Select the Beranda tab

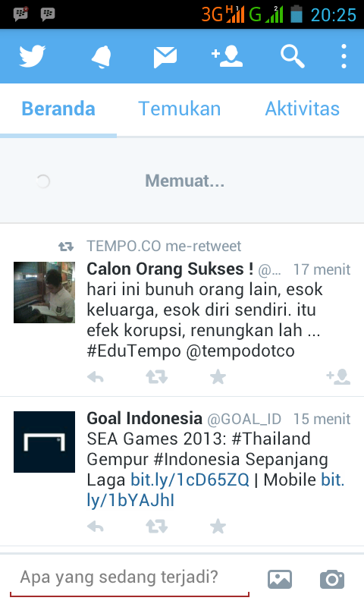[x=58, y=109]
